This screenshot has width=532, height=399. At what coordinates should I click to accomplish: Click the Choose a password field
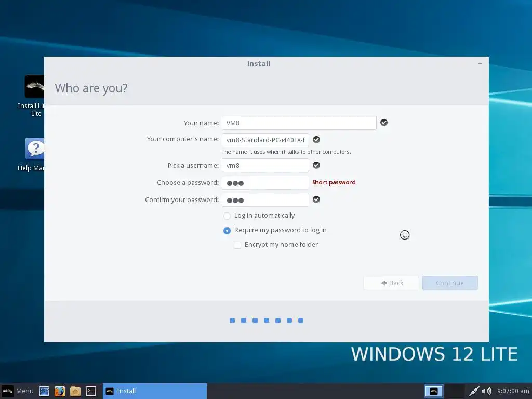pos(265,182)
